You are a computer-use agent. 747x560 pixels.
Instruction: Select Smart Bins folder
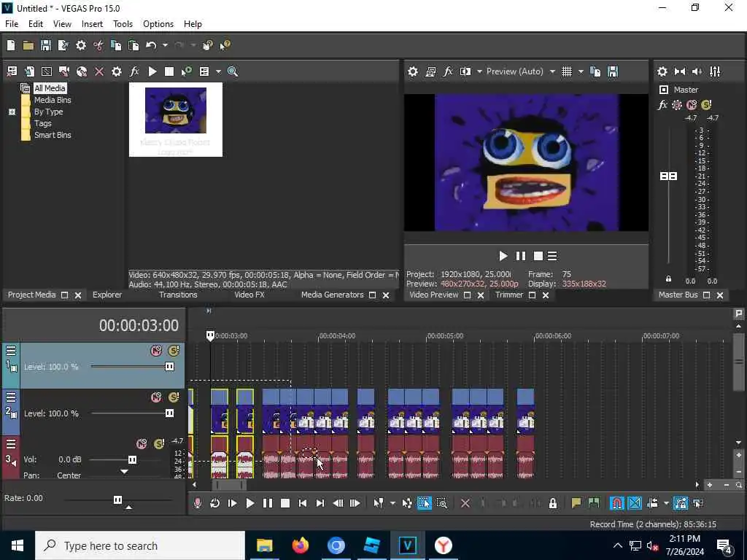(53, 135)
